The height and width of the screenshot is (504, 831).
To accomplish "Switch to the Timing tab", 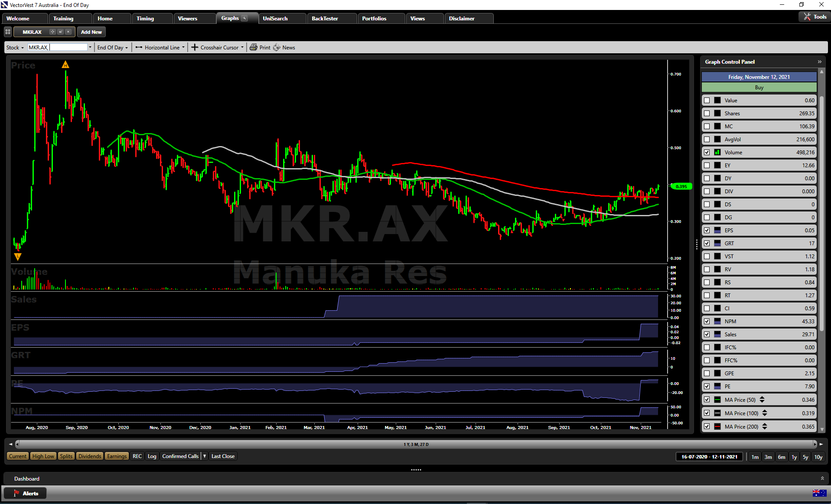I will tap(153, 18).
